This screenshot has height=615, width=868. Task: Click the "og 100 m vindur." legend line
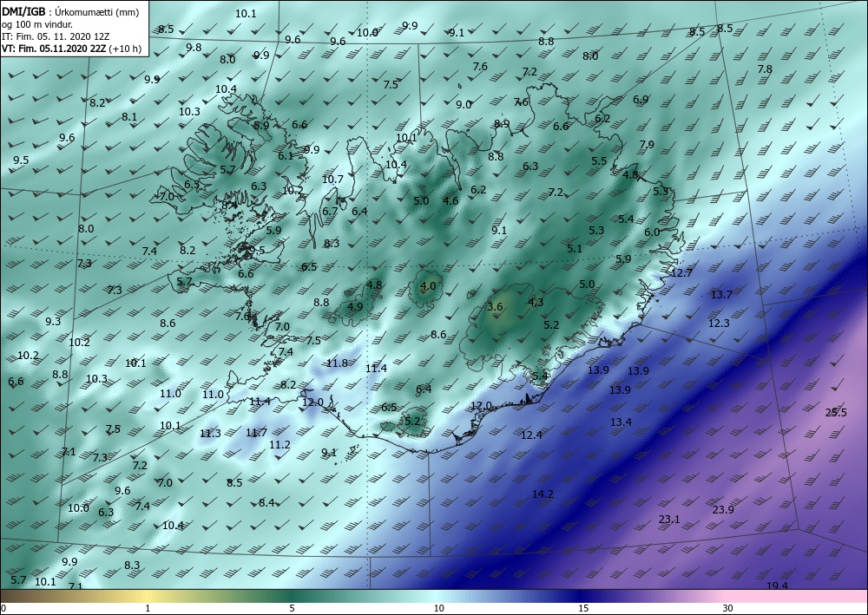[37, 24]
